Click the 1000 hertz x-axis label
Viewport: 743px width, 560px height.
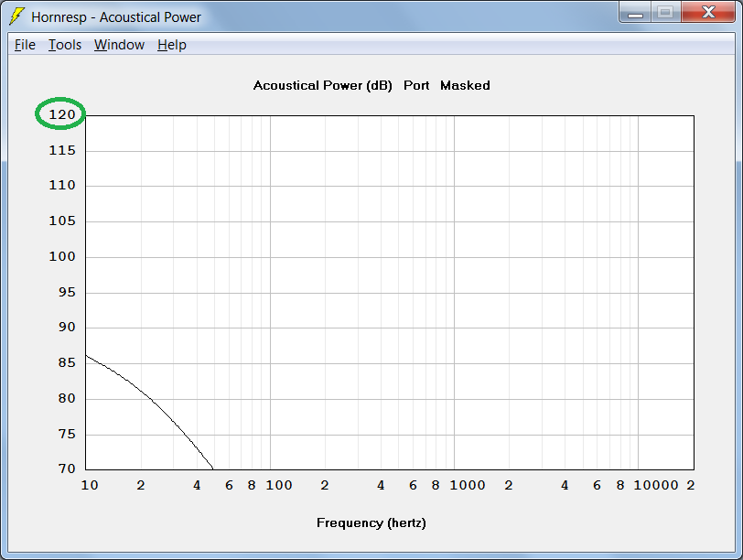[x=468, y=485]
